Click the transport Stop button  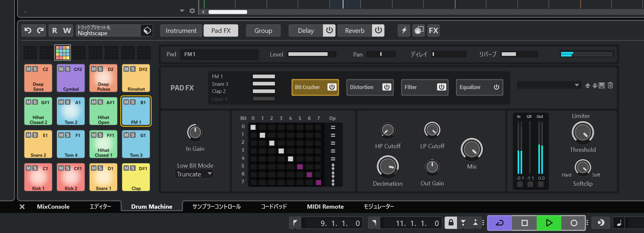pyautogui.click(x=524, y=223)
